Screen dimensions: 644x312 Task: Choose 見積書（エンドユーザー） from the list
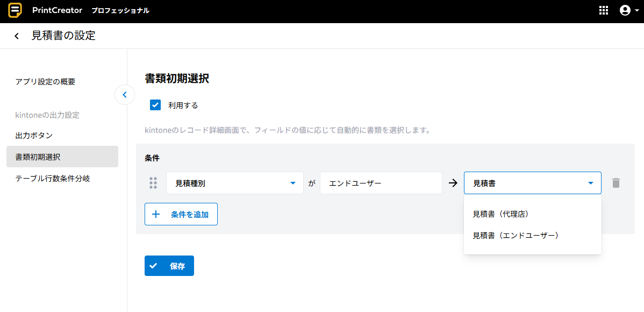(x=516, y=236)
